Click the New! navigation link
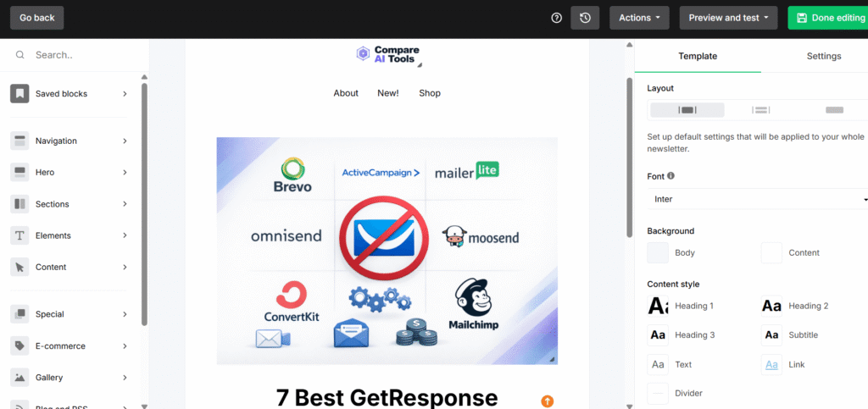This screenshot has width=868, height=409. pyautogui.click(x=388, y=93)
